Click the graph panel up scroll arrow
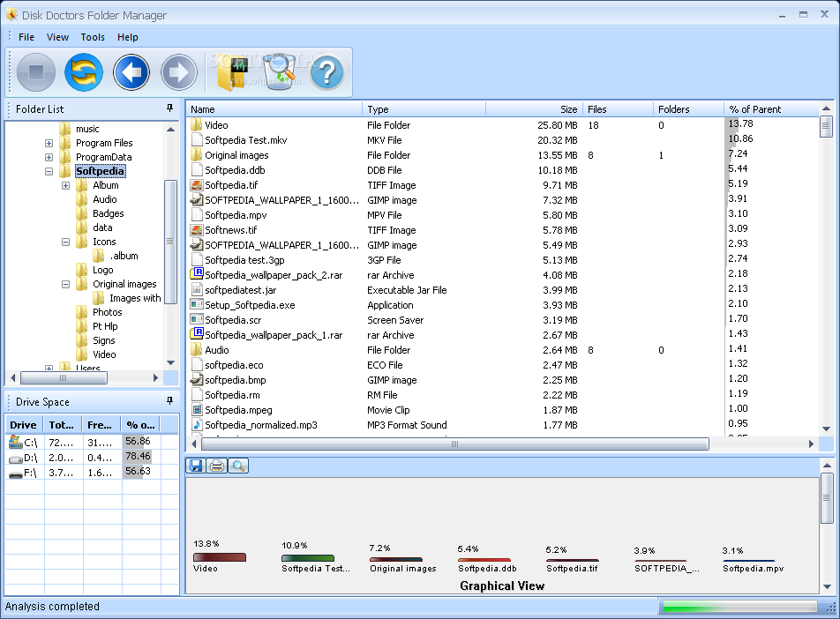Image resolution: width=840 pixels, height=619 pixels. click(x=827, y=465)
